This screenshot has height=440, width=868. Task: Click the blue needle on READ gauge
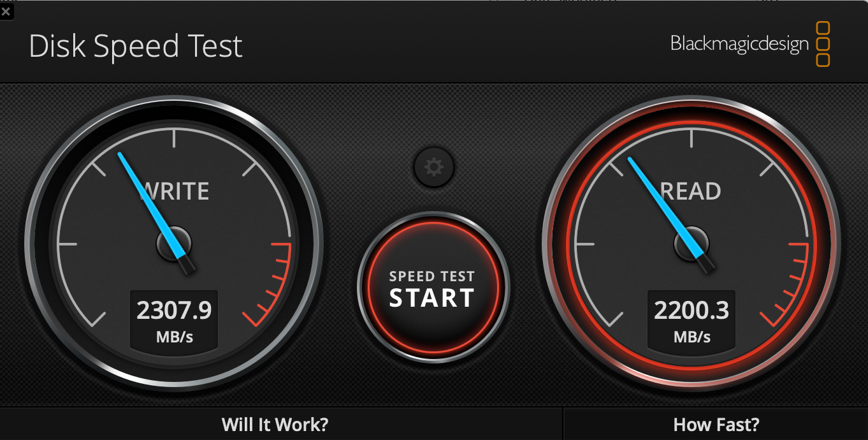click(669, 212)
